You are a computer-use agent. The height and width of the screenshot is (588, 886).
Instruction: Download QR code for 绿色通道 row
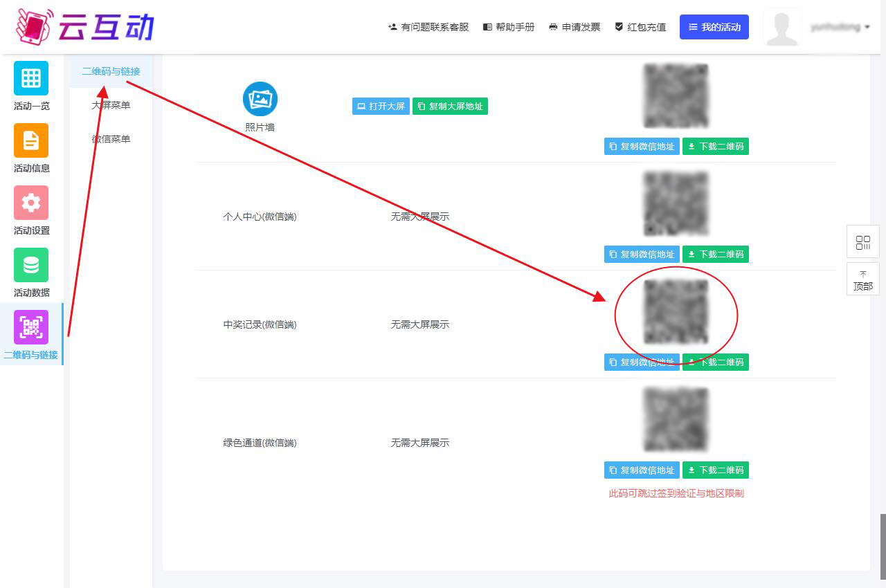tap(716, 470)
